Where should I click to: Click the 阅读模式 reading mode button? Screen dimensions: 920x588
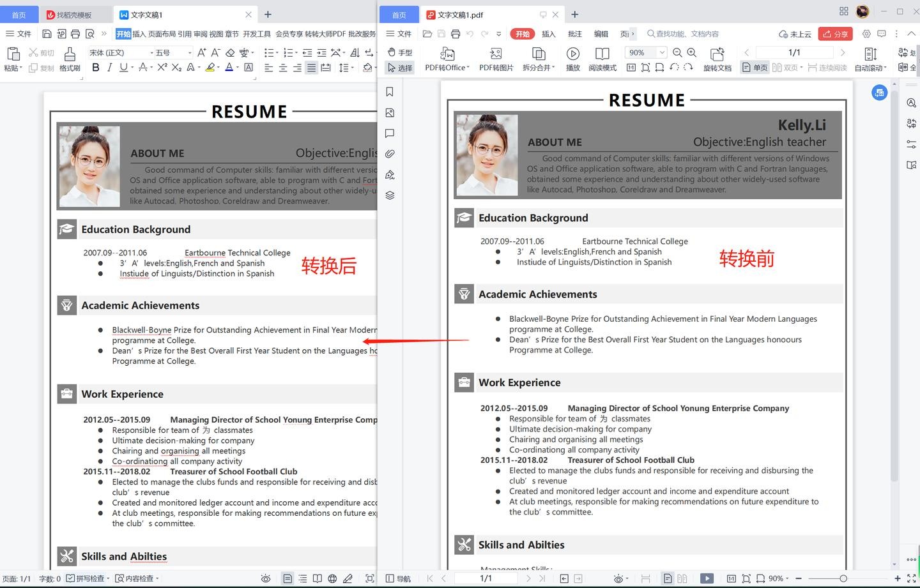point(602,58)
